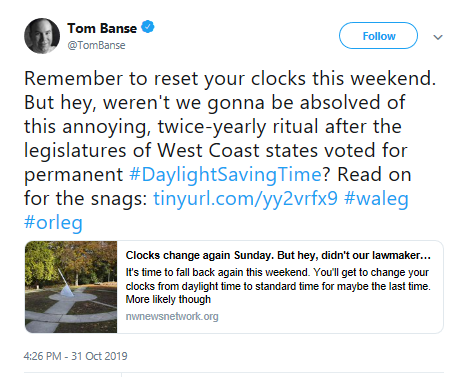
Task: Open the #orleg hashtag
Action: [x=53, y=222]
